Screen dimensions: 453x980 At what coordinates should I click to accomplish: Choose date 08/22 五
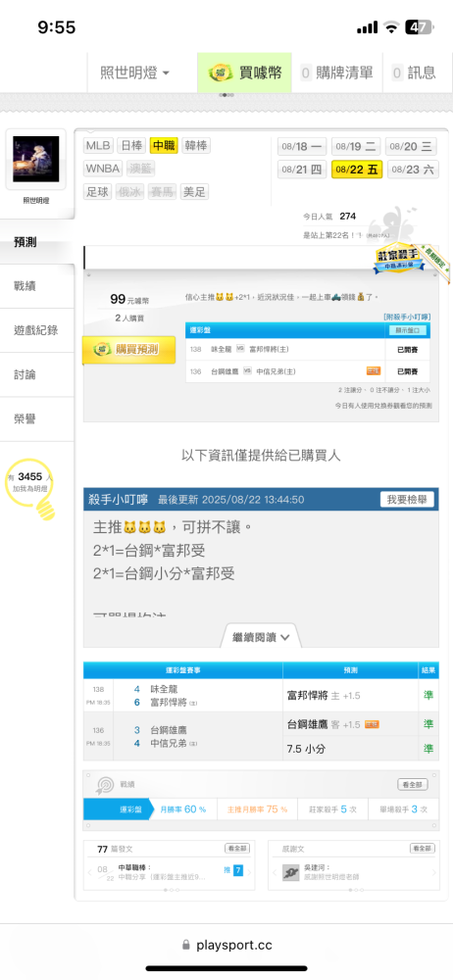click(x=357, y=170)
